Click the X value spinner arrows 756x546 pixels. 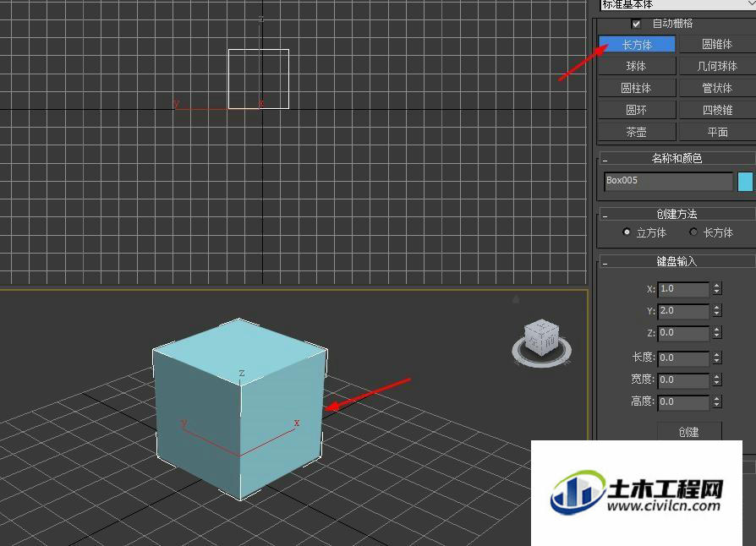tap(717, 289)
